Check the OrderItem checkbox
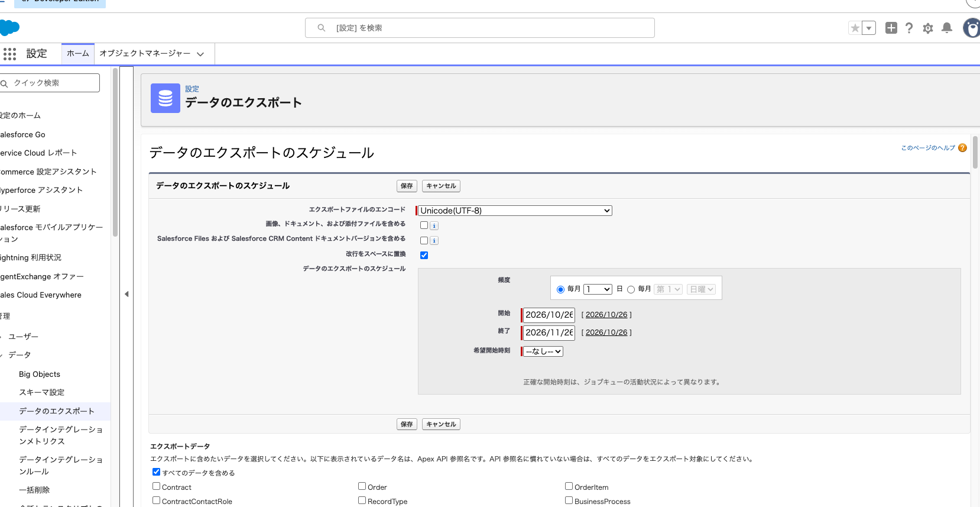 pyautogui.click(x=569, y=486)
